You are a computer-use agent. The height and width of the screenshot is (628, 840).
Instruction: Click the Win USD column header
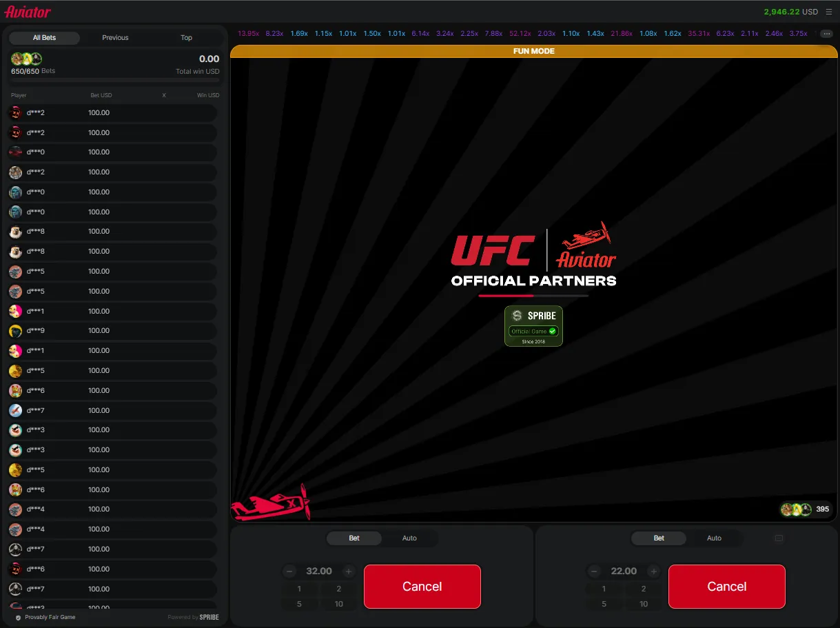[208, 95]
